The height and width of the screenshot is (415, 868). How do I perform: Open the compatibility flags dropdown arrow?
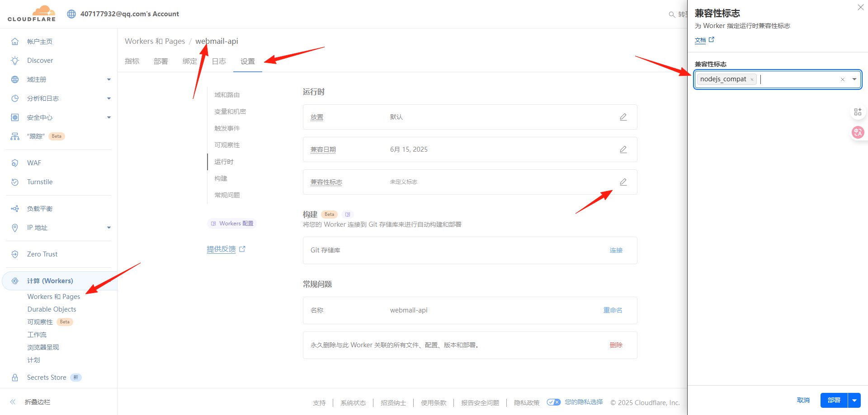(854, 79)
